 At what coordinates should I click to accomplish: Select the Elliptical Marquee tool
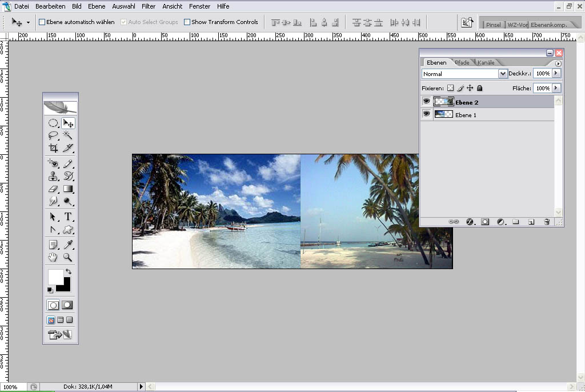53,123
